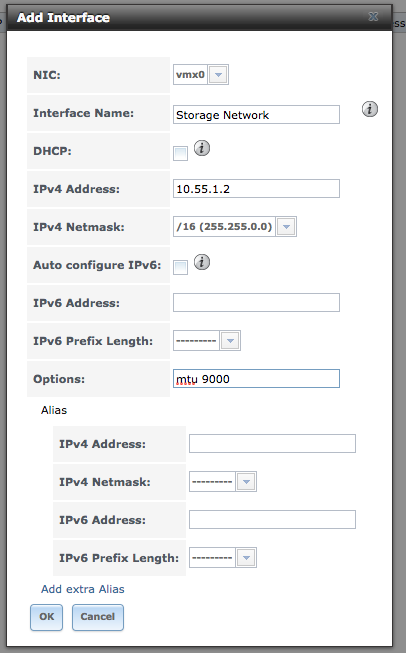
Task: Click the Alias IPv6 Address field
Action: pyautogui.click(x=272, y=520)
